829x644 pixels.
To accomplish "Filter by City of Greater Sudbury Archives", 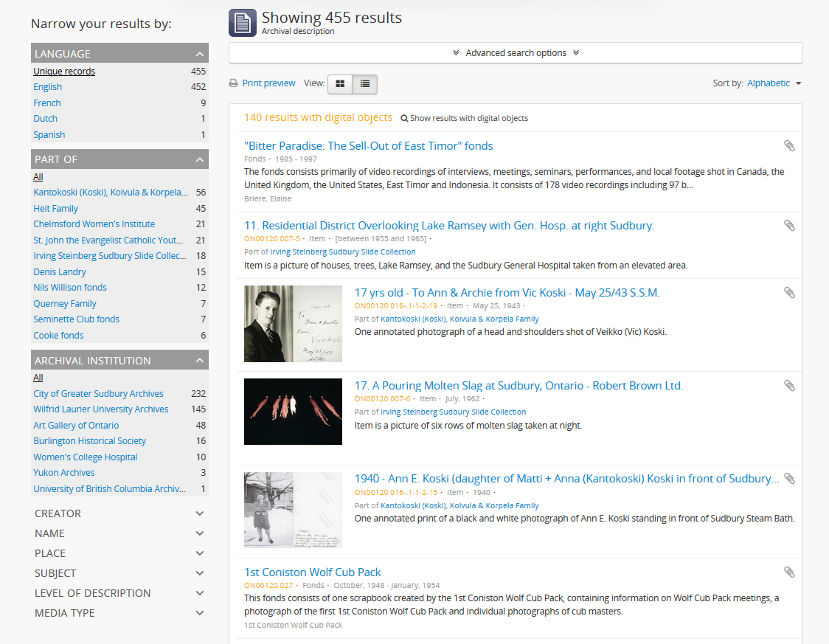I will pyautogui.click(x=98, y=394).
